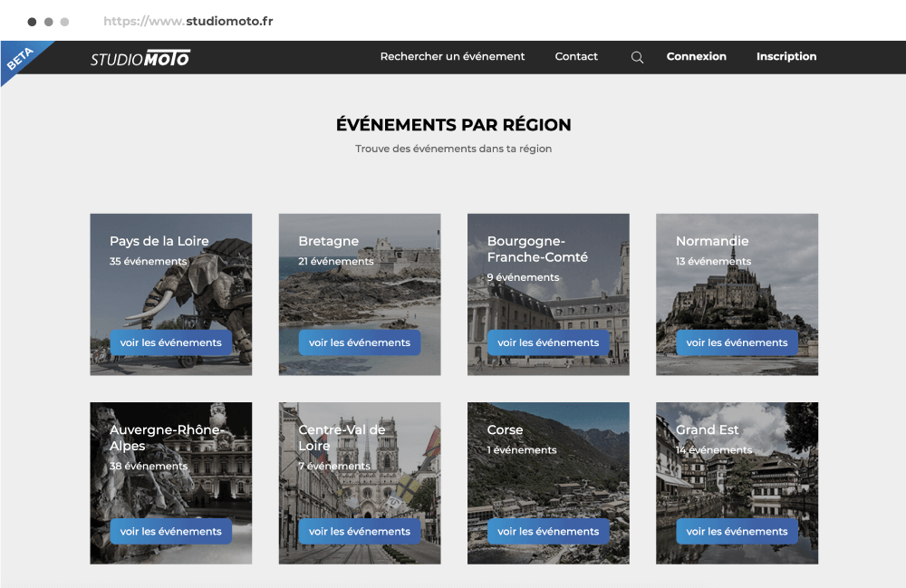This screenshot has height=588, width=906.
Task: Click the Bretagne card title
Action: (x=328, y=241)
